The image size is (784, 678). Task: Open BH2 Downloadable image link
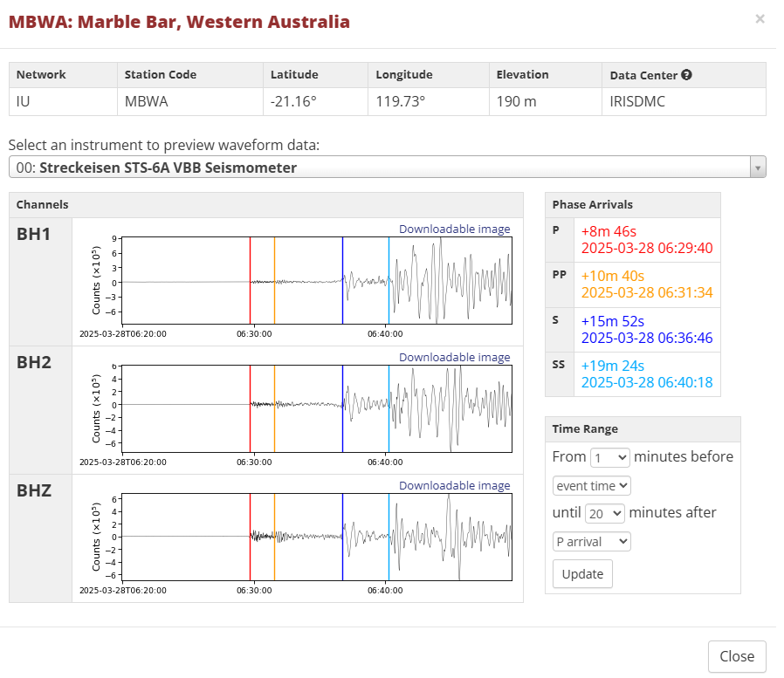pos(454,357)
